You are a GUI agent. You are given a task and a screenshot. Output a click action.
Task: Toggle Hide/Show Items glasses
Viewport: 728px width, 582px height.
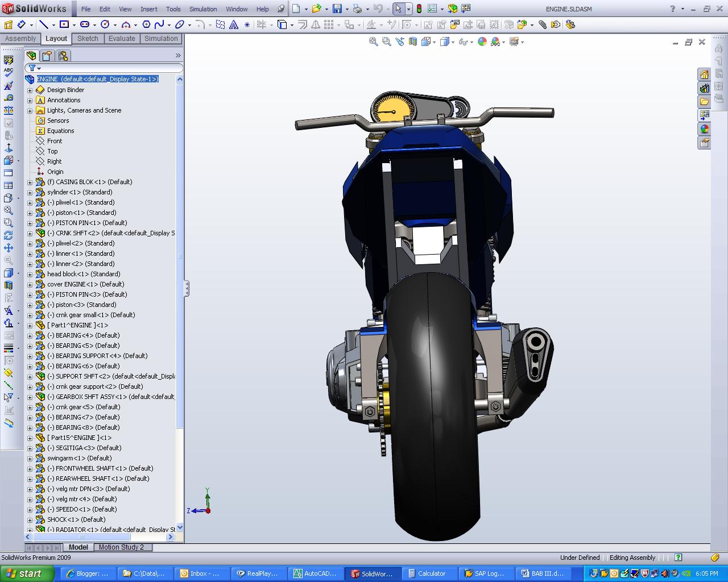[x=464, y=41]
